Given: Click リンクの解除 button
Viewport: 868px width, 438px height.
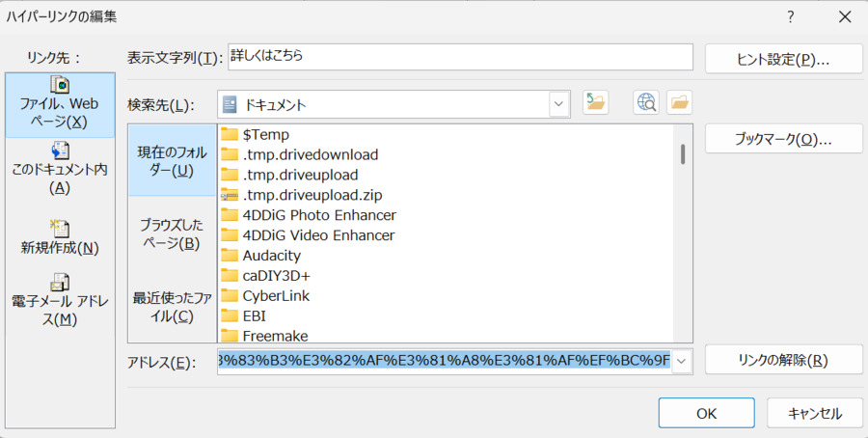Looking at the screenshot, I should 784,360.
